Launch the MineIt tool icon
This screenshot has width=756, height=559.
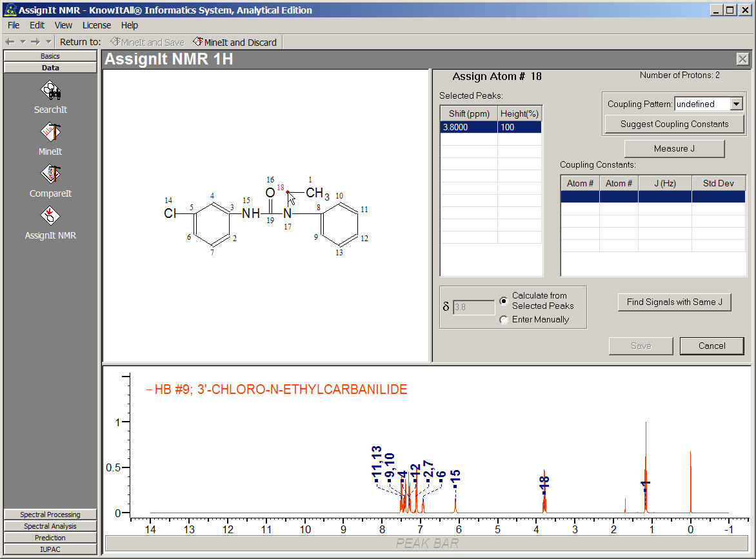pos(50,133)
